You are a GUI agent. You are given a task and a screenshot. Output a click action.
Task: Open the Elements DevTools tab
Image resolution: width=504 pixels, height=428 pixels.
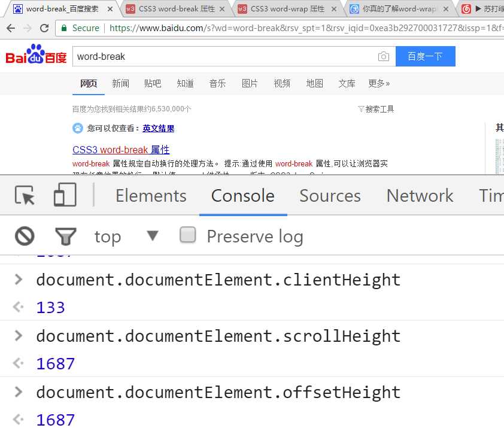(151, 196)
